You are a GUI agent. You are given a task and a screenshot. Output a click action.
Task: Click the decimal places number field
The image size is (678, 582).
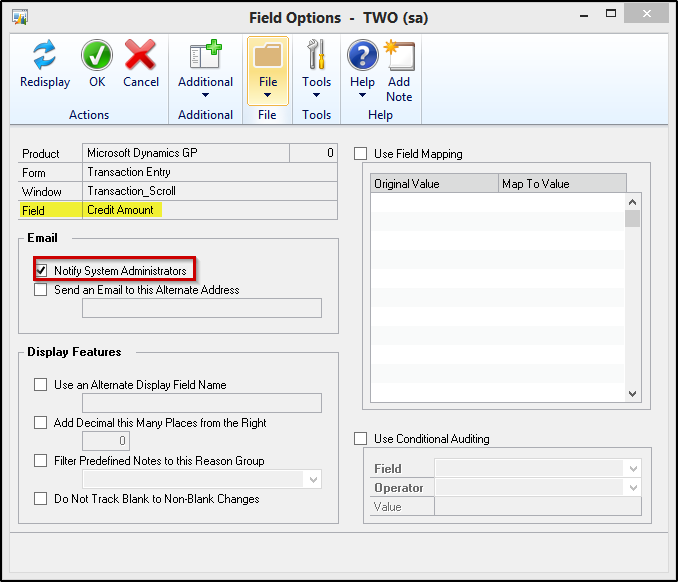tap(106, 441)
